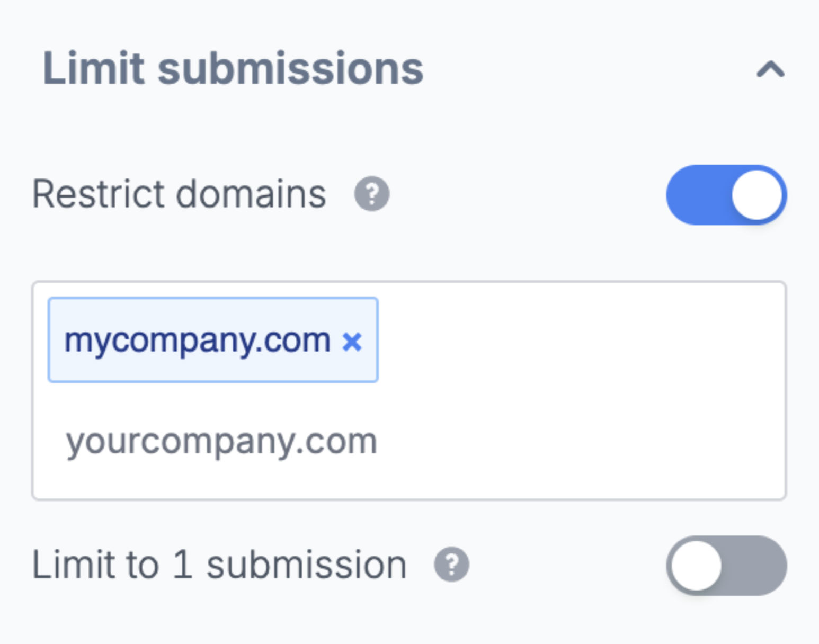Click the question mark next to Restrict domains
Screen dimensions: 819x644
point(372,194)
